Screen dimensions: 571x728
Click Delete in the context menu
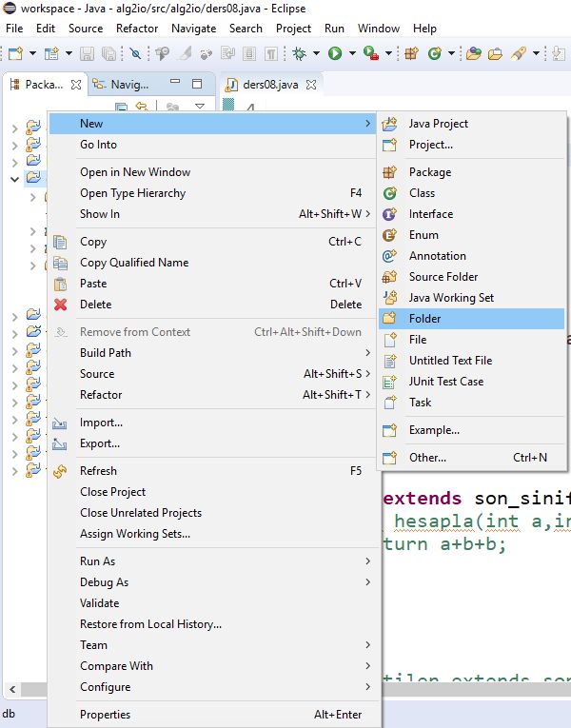(212, 305)
